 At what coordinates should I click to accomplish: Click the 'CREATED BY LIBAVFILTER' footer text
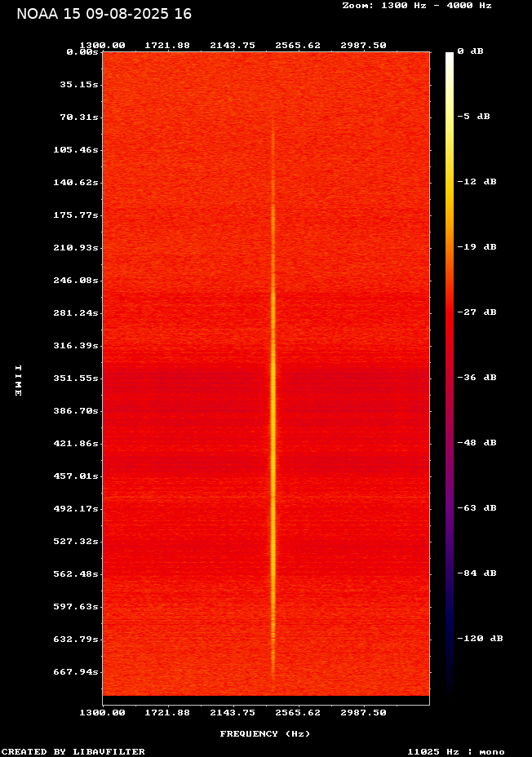tap(73, 751)
